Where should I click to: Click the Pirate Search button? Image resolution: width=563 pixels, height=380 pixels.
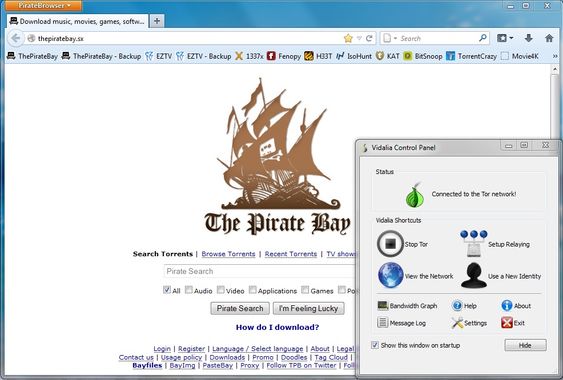(240, 309)
